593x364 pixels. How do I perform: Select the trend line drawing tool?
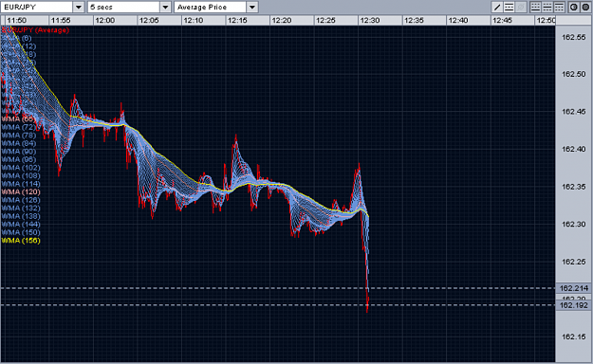tap(497, 7)
